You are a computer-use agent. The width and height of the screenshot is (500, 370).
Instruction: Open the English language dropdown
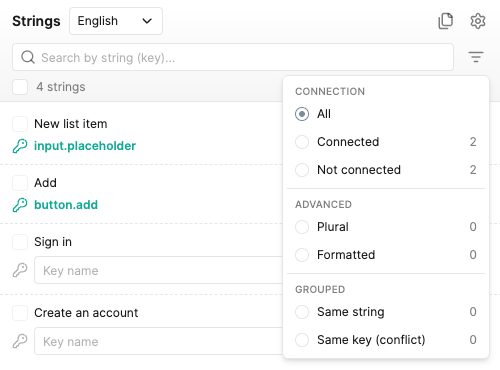(x=116, y=21)
